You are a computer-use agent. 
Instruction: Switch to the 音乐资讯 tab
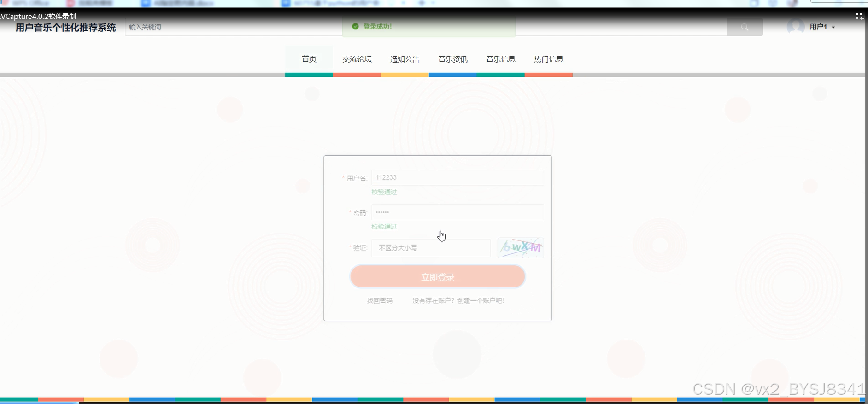453,59
